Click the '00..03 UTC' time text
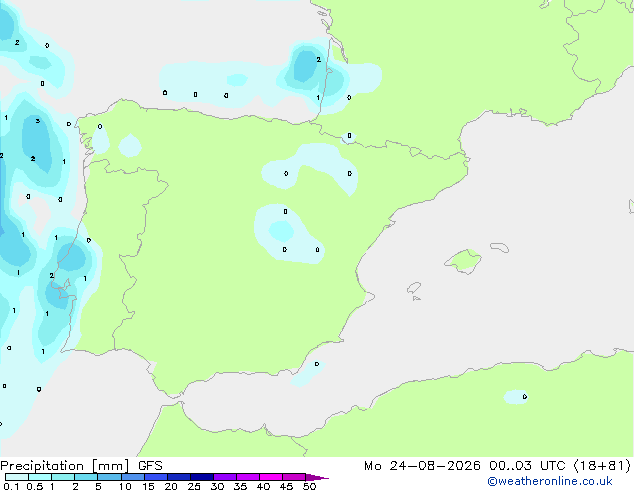 click(x=527, y=466)
